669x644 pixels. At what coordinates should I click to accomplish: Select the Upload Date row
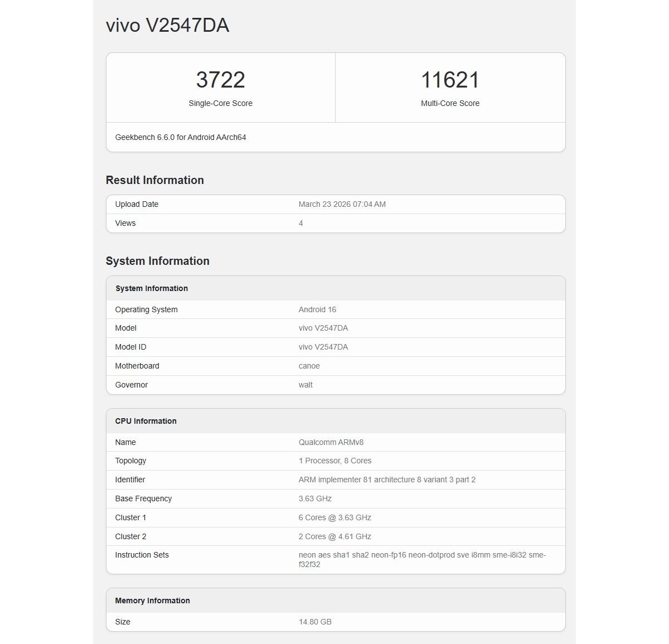(136, 204)
